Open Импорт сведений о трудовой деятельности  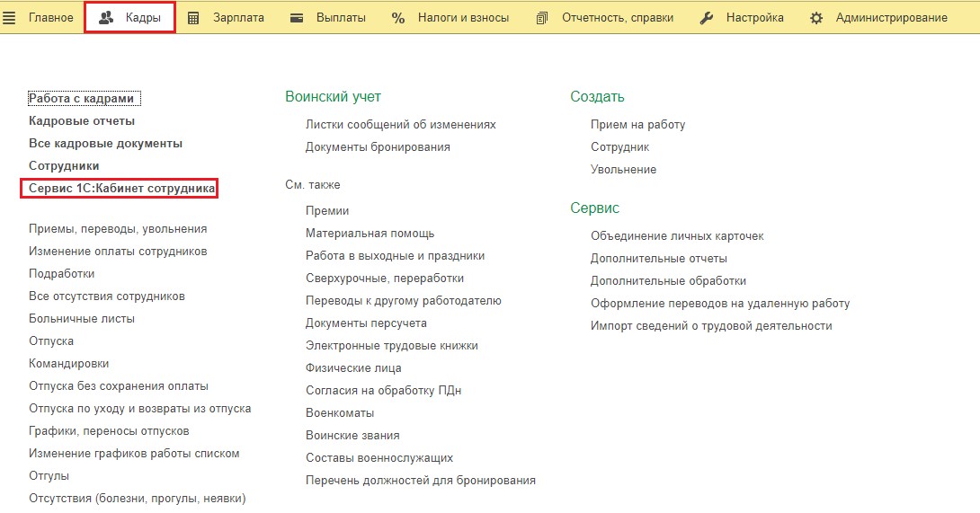click(x=711, y=326)
